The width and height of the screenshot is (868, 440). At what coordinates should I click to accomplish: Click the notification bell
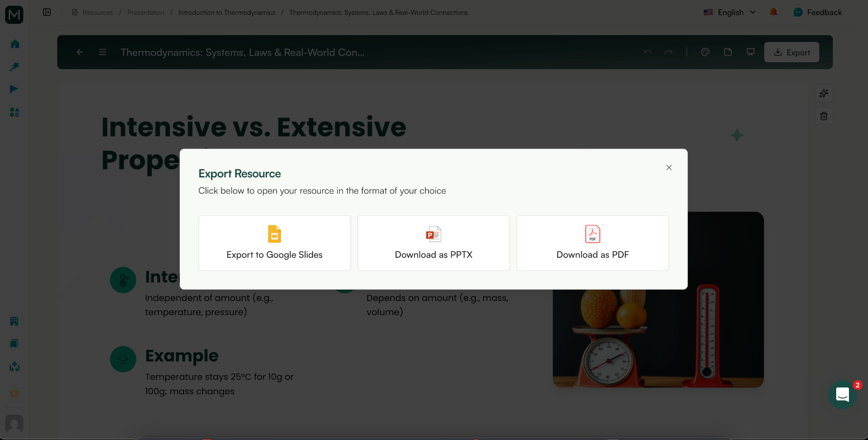(773, 12)
